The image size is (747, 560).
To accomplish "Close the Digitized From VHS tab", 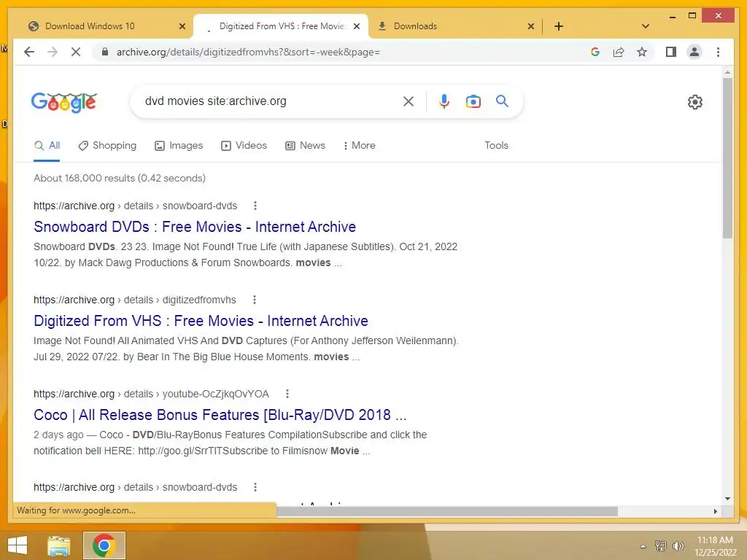I will click(x=357, y=26).
